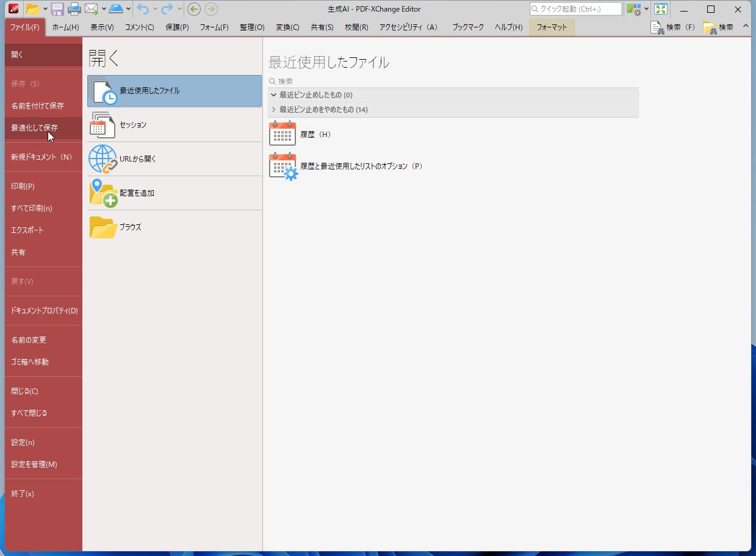
Task: Choose すべて閉じる in sidebar
Action: tap(43, 413)
